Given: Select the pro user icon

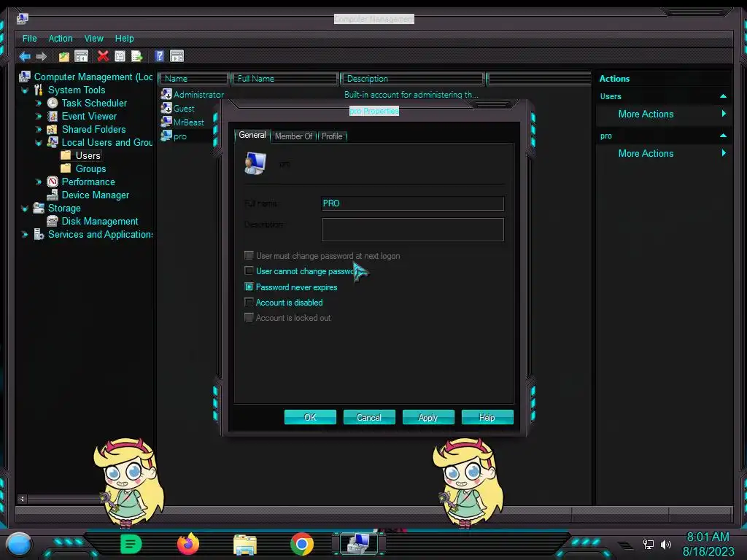Looking at the screenshot, I should 166,136.
